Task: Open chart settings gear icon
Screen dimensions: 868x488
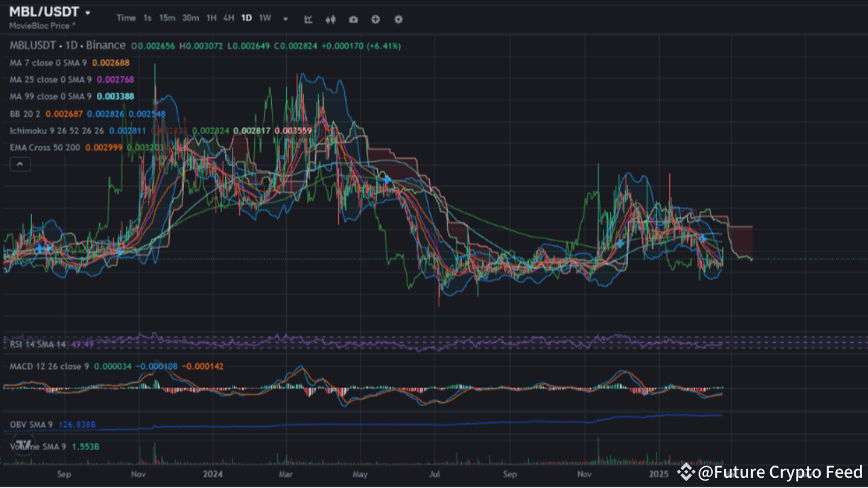Action: tap(398, 19)
